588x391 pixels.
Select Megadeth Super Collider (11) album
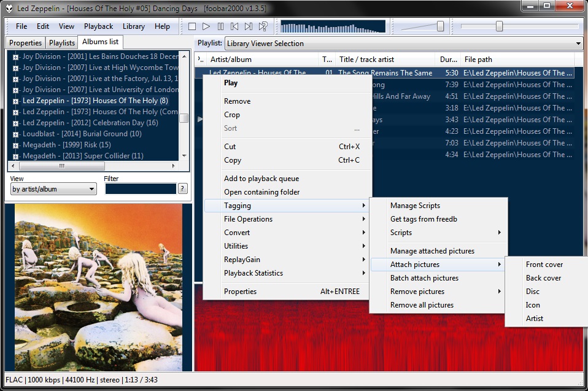click(x=83, y=156)
